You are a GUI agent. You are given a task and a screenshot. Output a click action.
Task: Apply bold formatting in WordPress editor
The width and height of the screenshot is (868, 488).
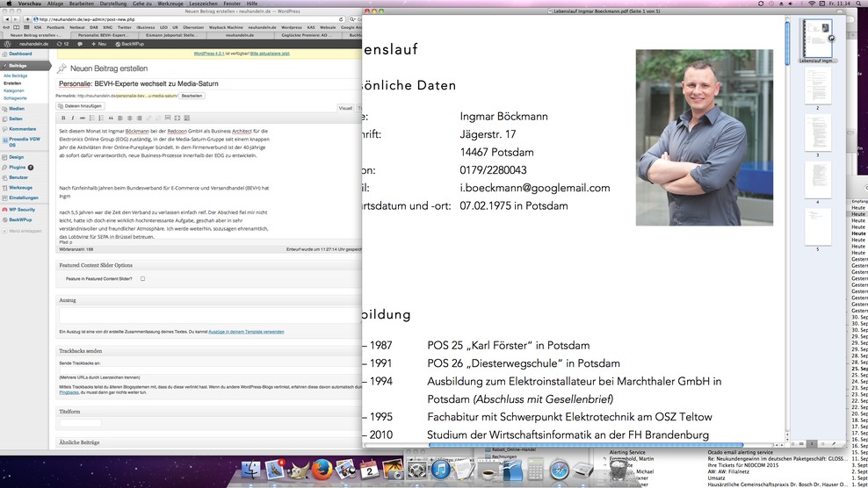(63, 118)
